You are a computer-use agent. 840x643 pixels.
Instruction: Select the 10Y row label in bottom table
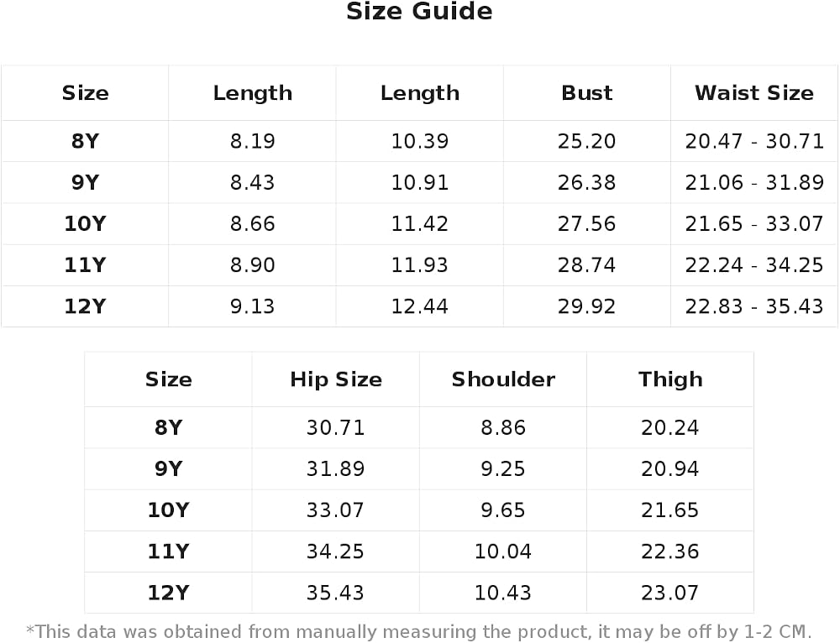click(x=168, y=510)
